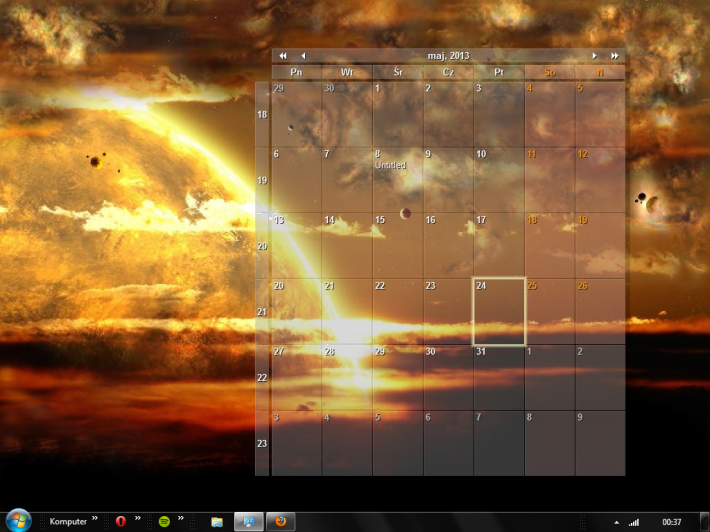Launch Opera from the taskbar
The width and height of the screenshot is (710, 532).
[x=120, y=522]
